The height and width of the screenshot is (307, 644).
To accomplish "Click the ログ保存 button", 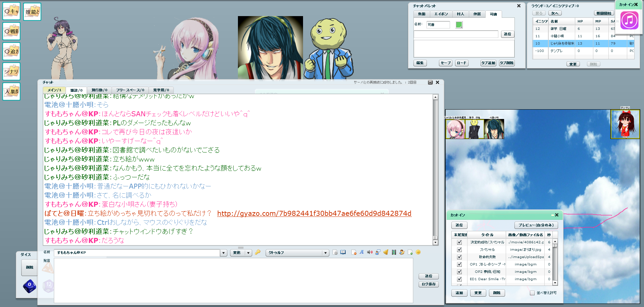I will point(429,284).
